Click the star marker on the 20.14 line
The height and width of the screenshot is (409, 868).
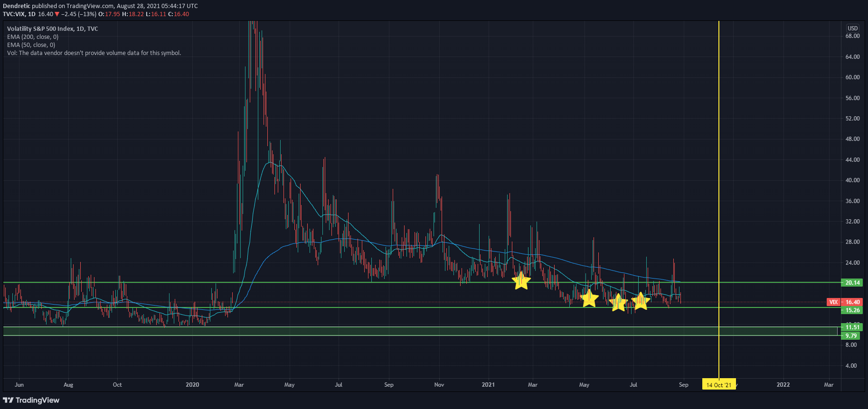pos(521,281)
